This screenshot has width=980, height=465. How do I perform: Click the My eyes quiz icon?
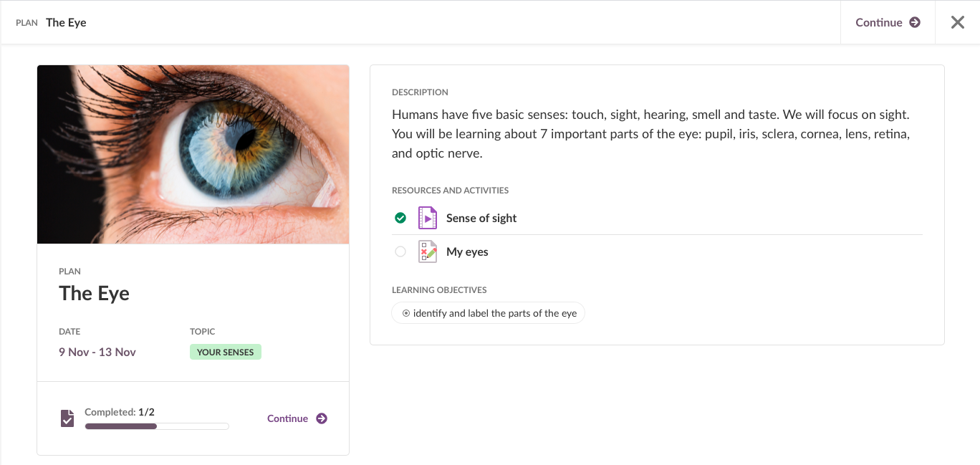[428, 252]
